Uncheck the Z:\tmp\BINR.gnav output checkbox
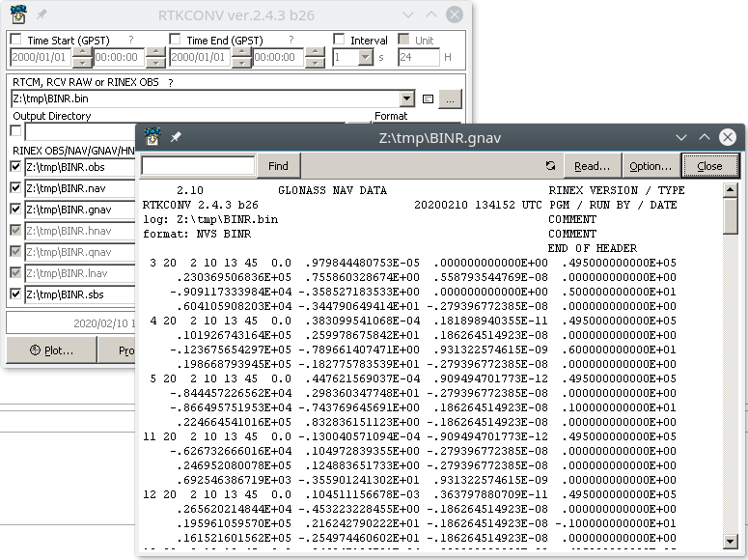The image size is (748, 560). click(15, 210)
